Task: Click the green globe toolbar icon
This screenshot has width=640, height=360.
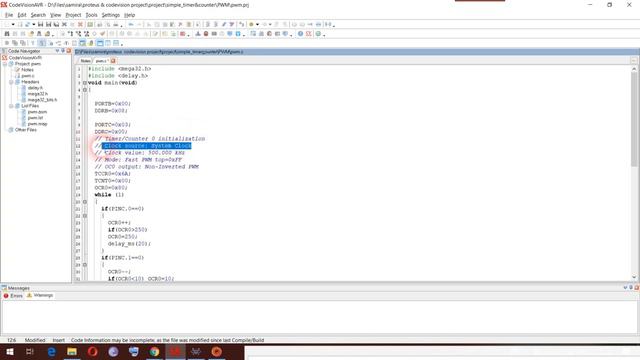Action: 318,34
